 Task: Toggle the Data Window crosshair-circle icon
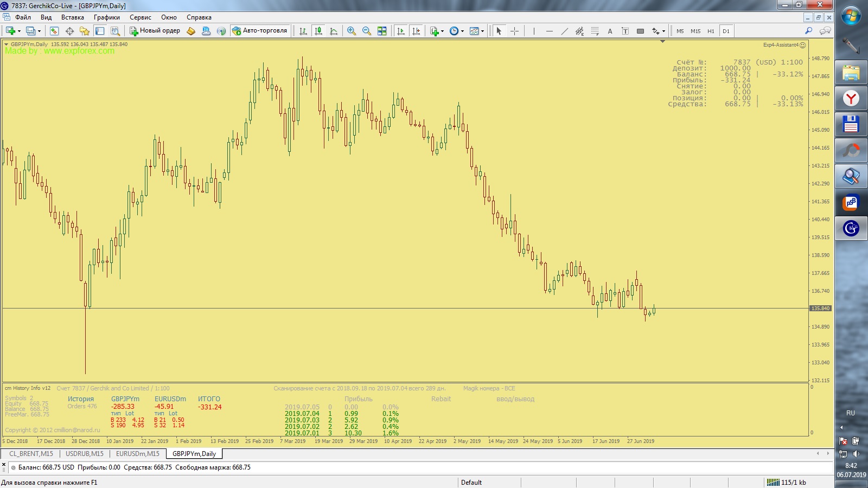69,31
